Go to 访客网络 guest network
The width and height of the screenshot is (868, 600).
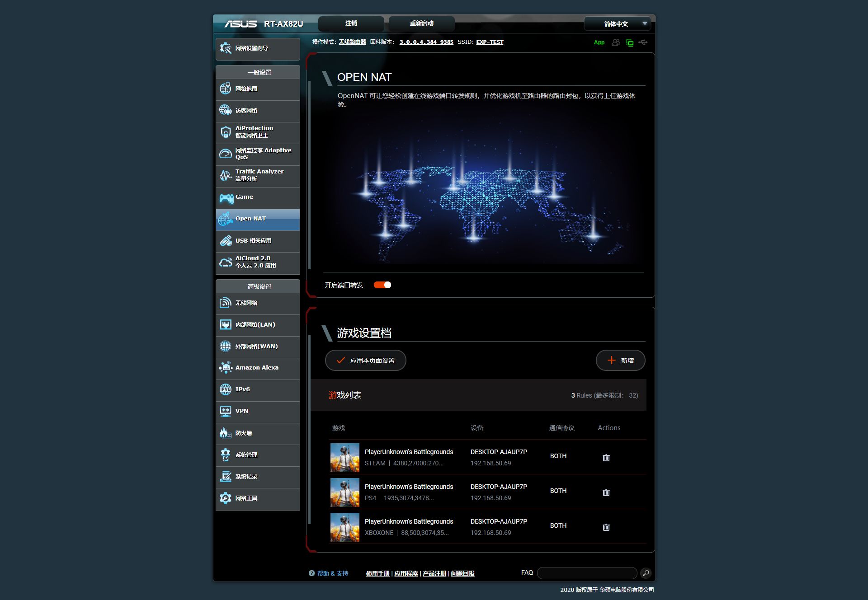click(258, 111)
